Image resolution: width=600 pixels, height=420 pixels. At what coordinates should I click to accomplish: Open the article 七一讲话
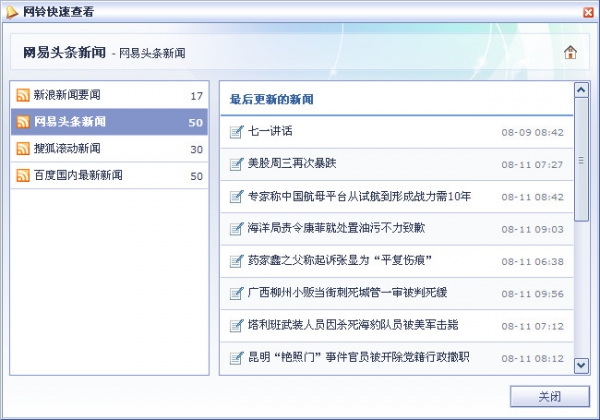[397, 132]
